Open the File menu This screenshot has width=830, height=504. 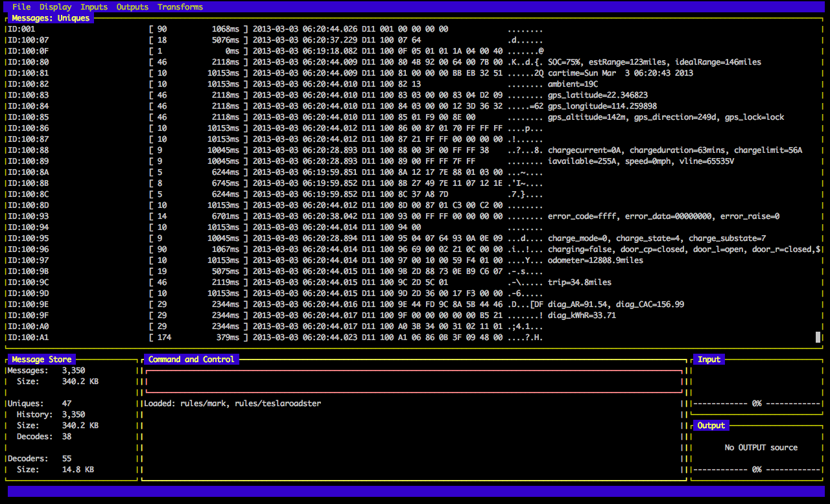coord(21,7)
